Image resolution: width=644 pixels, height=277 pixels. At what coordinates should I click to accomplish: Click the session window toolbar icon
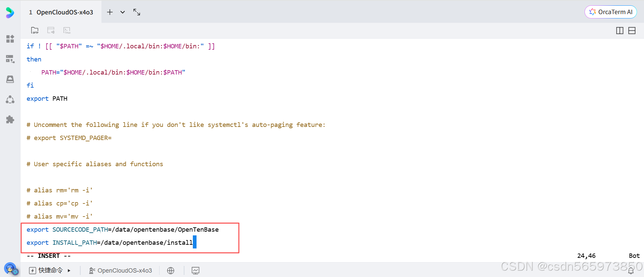click(51, 31)
